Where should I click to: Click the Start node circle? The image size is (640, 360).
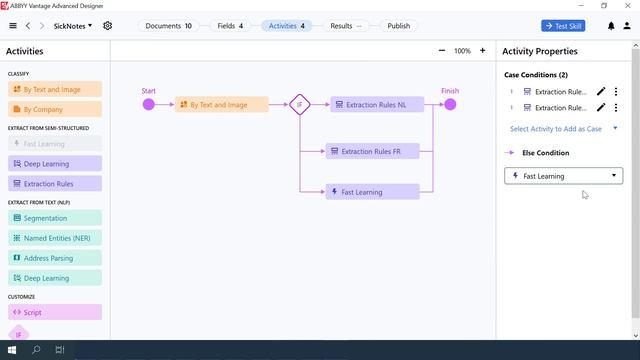point(149,104)
